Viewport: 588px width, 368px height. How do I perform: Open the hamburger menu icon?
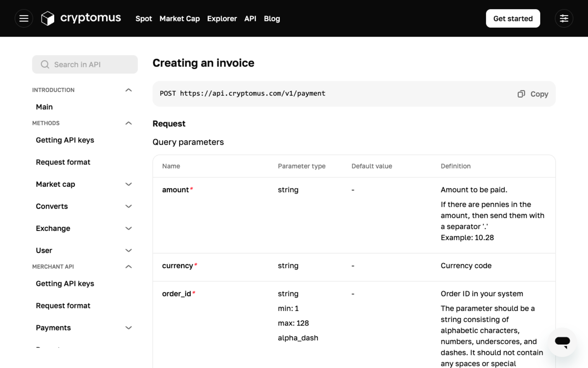24,19
